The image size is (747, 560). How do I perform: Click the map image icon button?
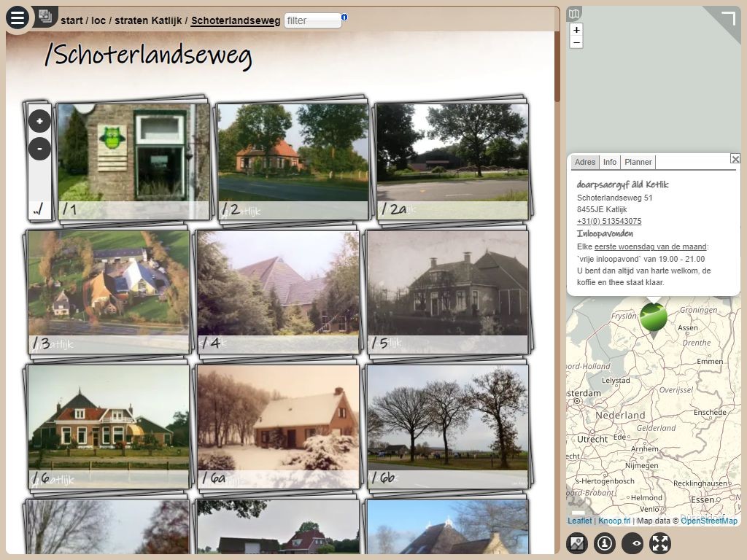(x=577, y=542)
